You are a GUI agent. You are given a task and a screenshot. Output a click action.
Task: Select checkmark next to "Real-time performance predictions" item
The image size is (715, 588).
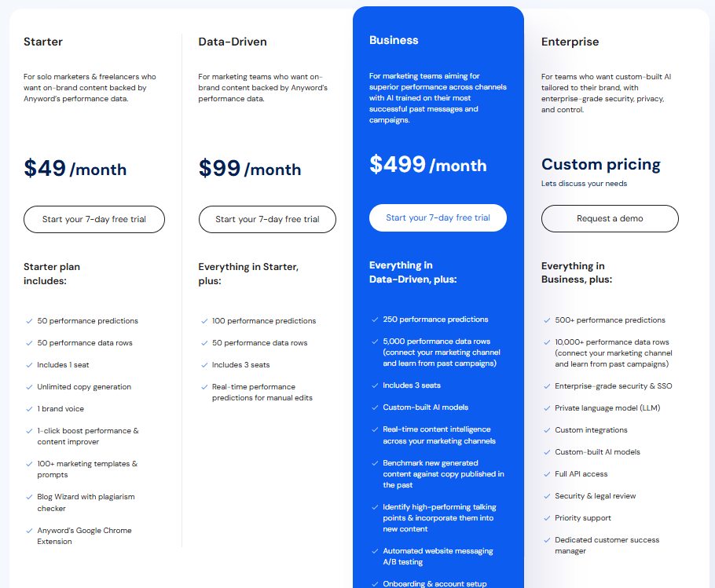[203, 386]
